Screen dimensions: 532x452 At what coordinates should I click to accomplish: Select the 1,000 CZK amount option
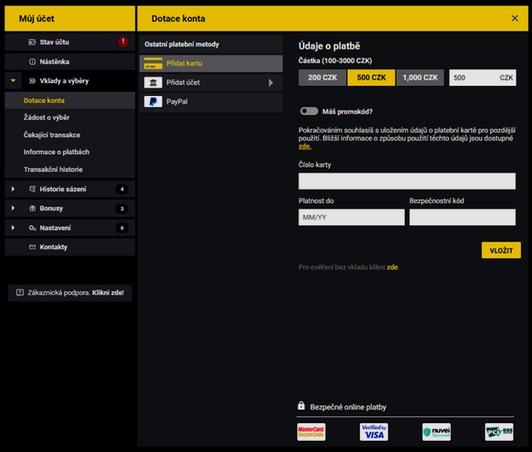[420, 78]
